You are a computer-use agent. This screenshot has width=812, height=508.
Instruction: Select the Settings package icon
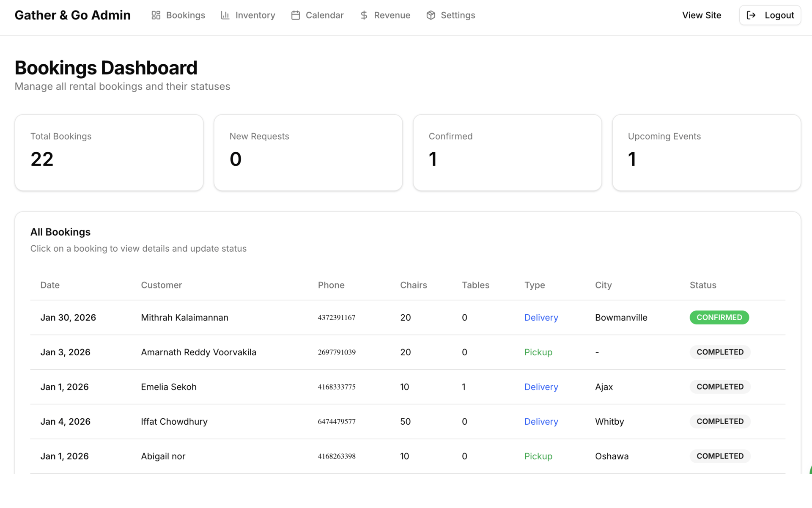point(431,15)
